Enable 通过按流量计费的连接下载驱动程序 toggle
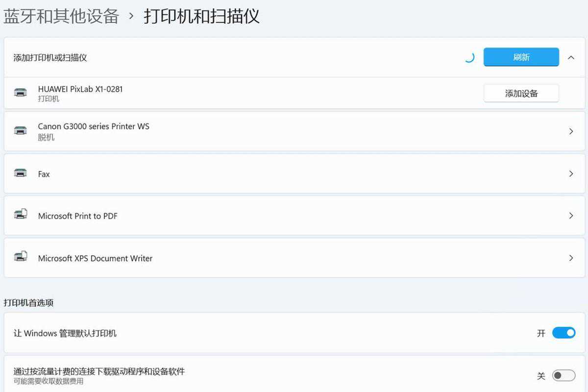Viewport: 588px width, 392px height. [563, 376]
